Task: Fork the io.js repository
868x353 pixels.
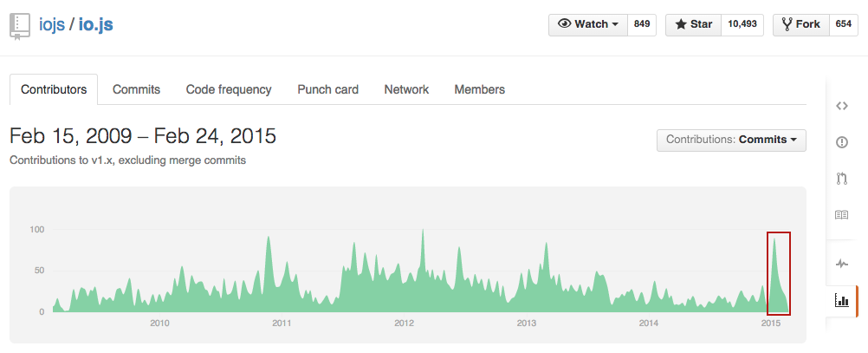Action: (x=800, y=24)
